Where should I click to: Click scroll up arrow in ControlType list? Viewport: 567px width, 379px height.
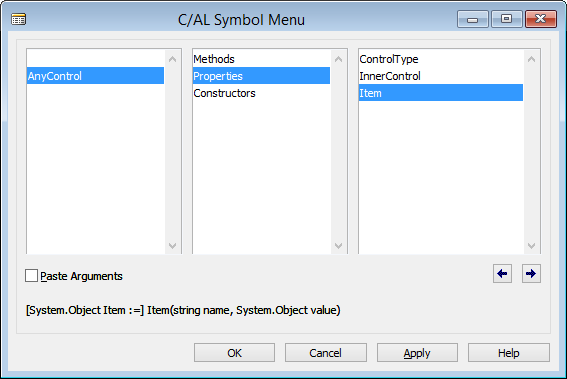[531, 59]
